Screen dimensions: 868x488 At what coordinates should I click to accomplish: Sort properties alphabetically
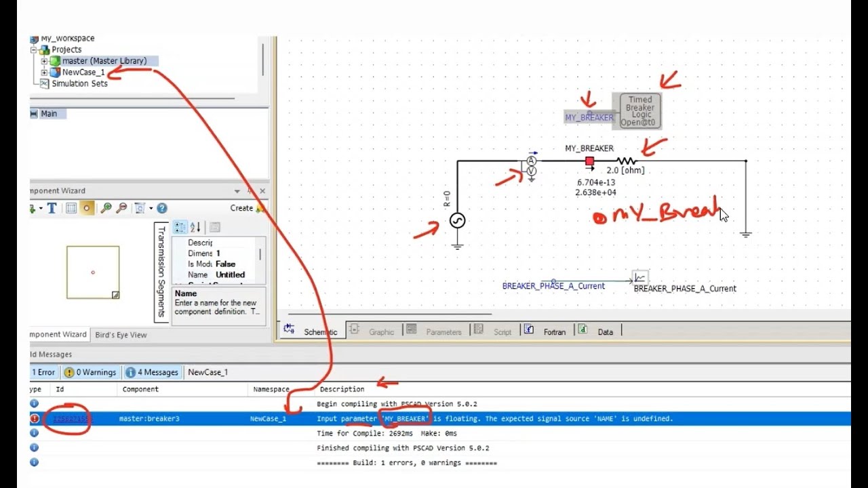[195, 228]
